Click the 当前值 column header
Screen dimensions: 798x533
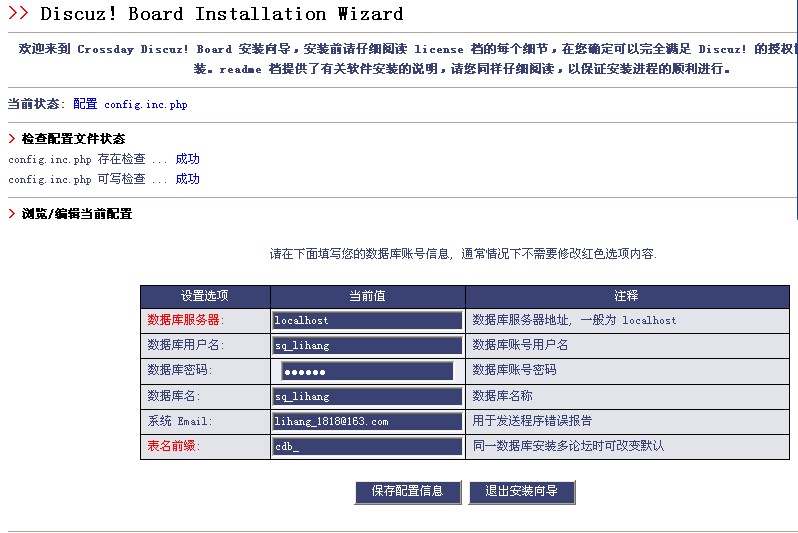(x=367, y=296)
